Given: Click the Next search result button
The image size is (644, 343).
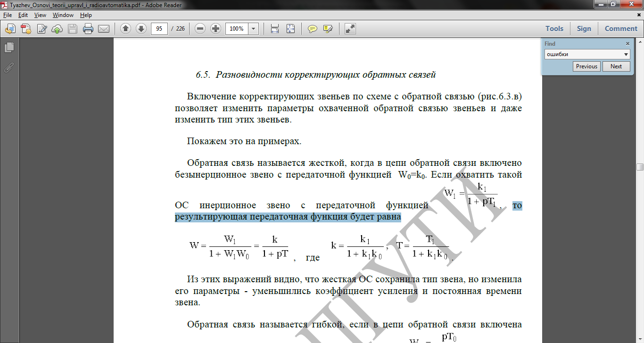Looking at the screenshot, I should [x=616, y=66].
